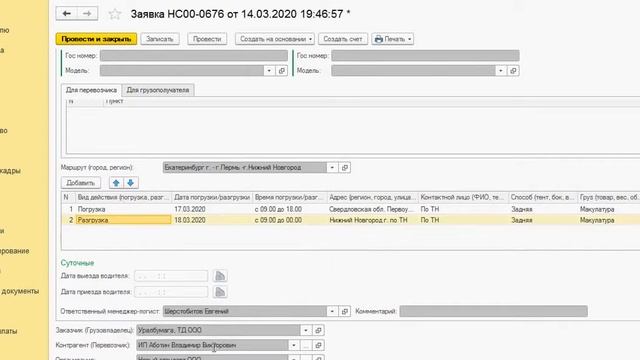
Task: Move the row up with blue up arrow
Action: [116, 183]
